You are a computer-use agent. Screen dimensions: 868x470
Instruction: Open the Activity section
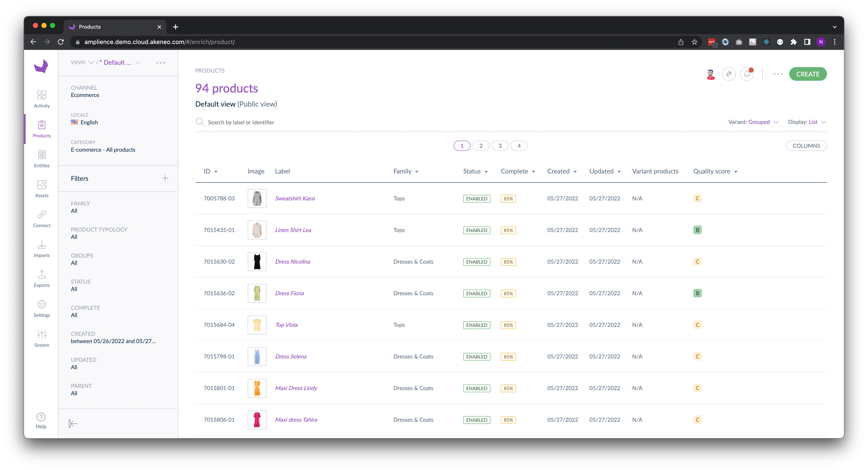point(41,99)
